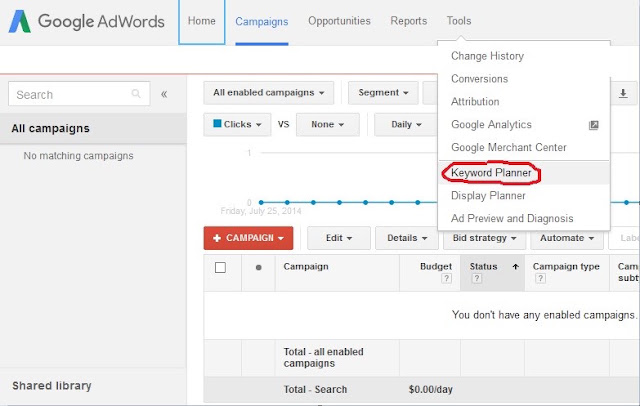
Task: Click the Google AdWords logo
Action: [x=87, y=21]
